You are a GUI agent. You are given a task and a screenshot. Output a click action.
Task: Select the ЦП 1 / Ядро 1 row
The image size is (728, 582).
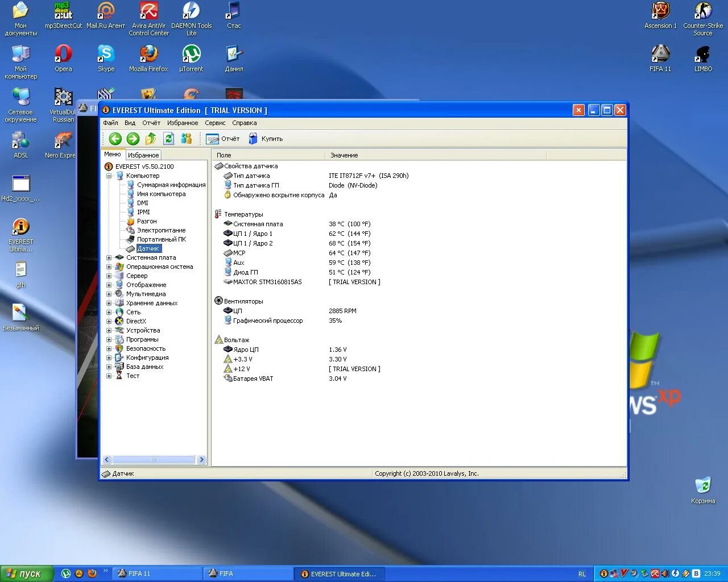[419, 234]
